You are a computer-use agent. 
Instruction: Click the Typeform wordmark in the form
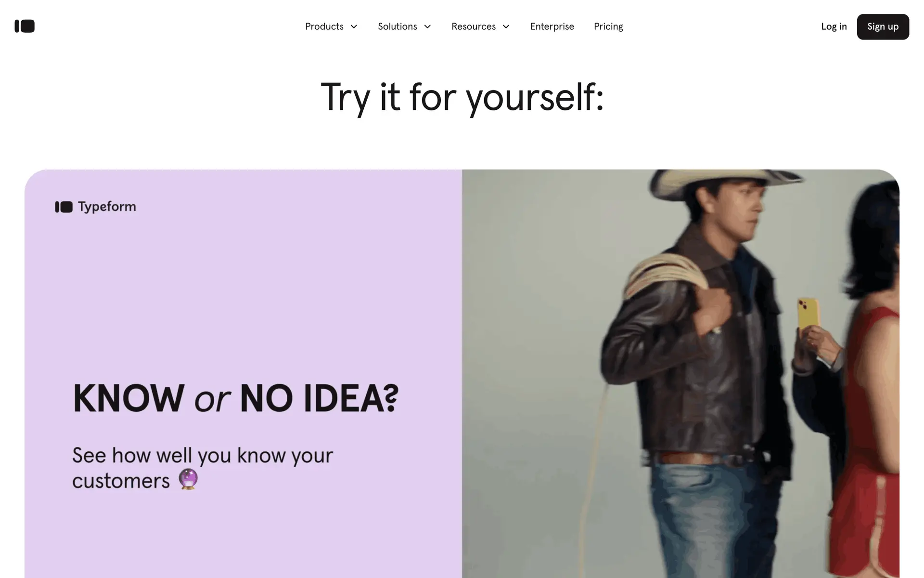(107, 207)
